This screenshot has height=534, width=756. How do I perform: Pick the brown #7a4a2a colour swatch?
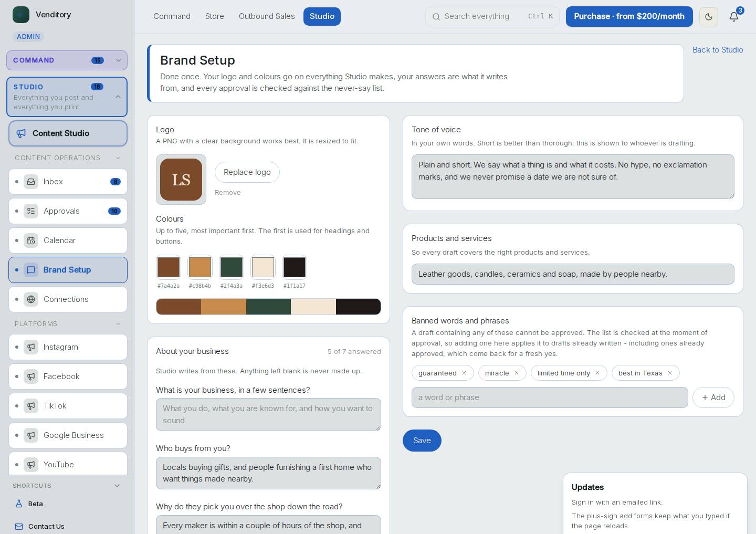169,267
